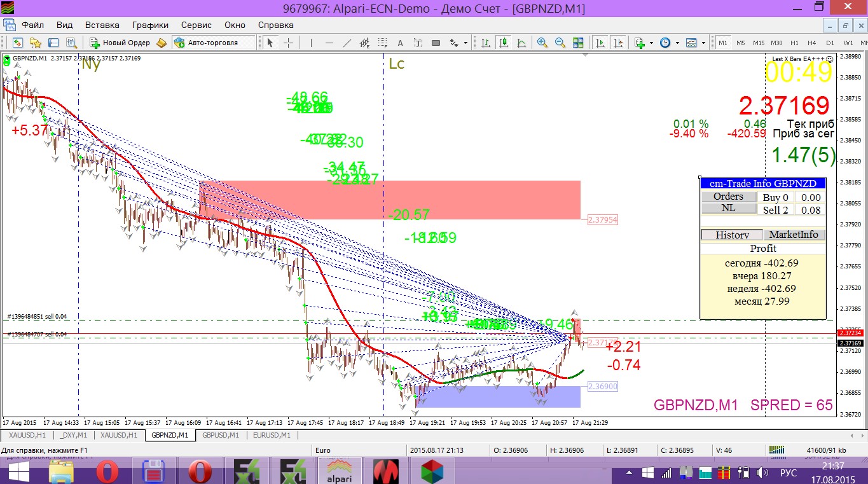Click the Новый Ордер button
Viewport: 868px width, 484px height.
point(120,43)
